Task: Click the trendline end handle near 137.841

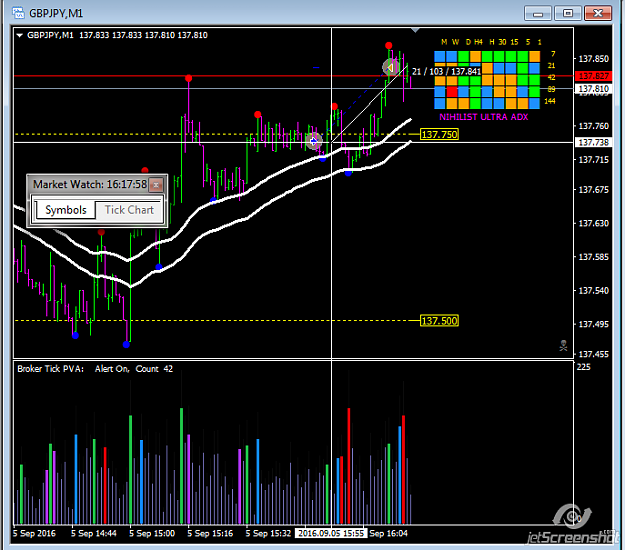Action: [390, 68]
